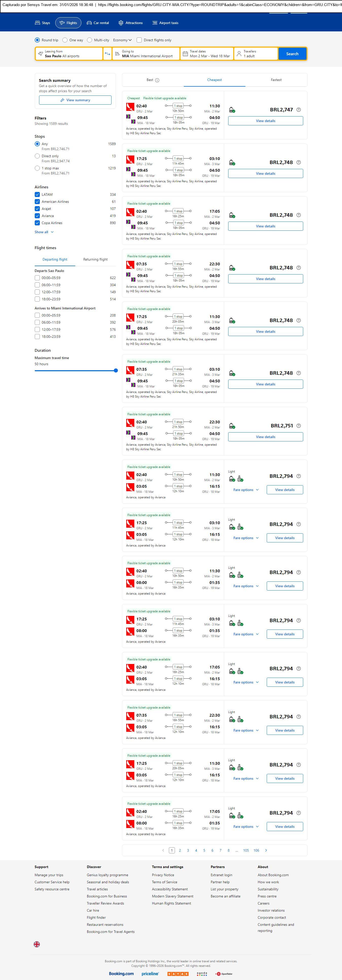Expand the Show all airlines list

point(44,232)
